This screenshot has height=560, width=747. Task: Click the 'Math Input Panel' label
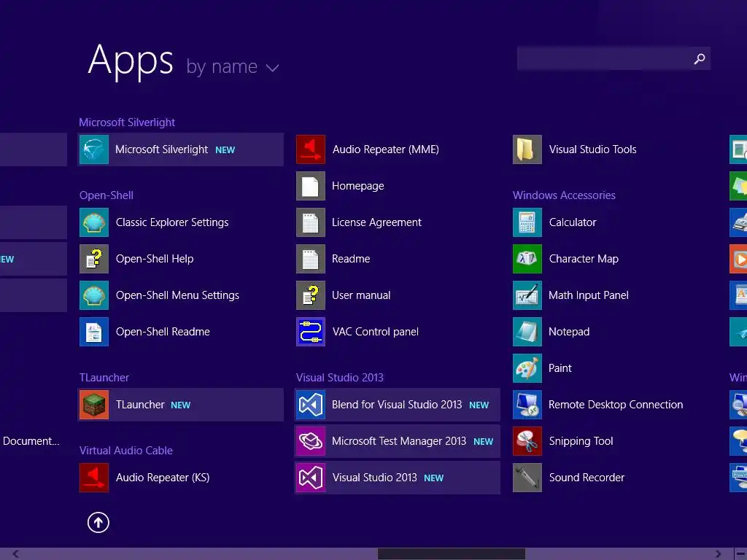[589, 295]
